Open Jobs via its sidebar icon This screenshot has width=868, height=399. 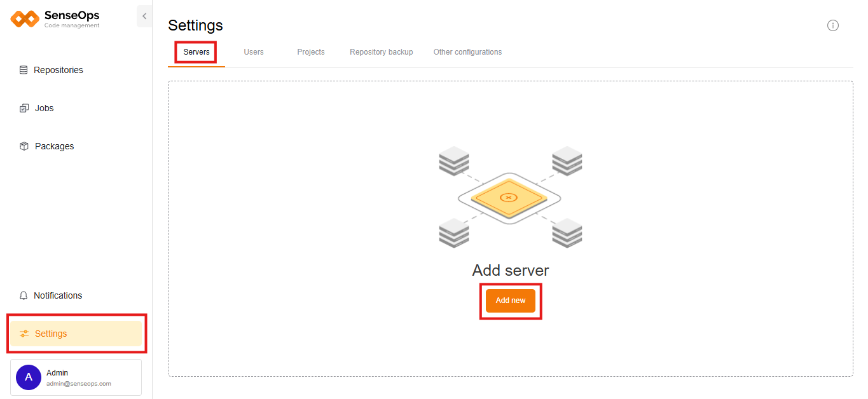point(24,108)
